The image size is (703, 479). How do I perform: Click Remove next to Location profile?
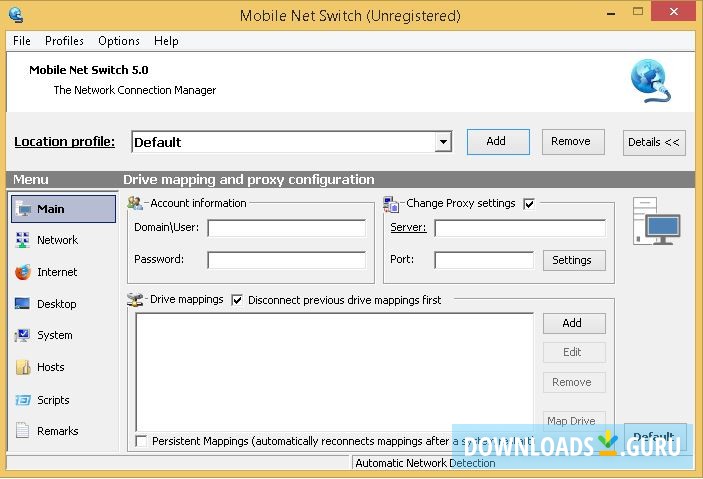point(573,142)
